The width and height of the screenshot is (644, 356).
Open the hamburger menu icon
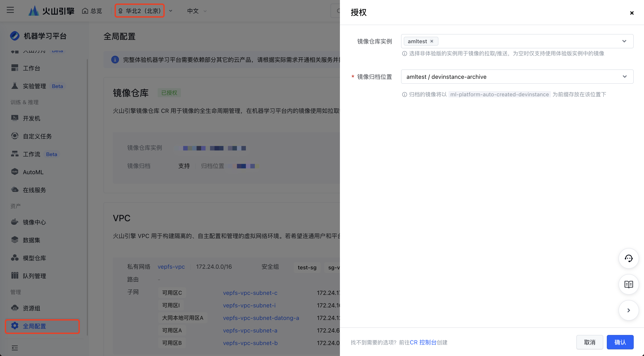pos(10,10)
